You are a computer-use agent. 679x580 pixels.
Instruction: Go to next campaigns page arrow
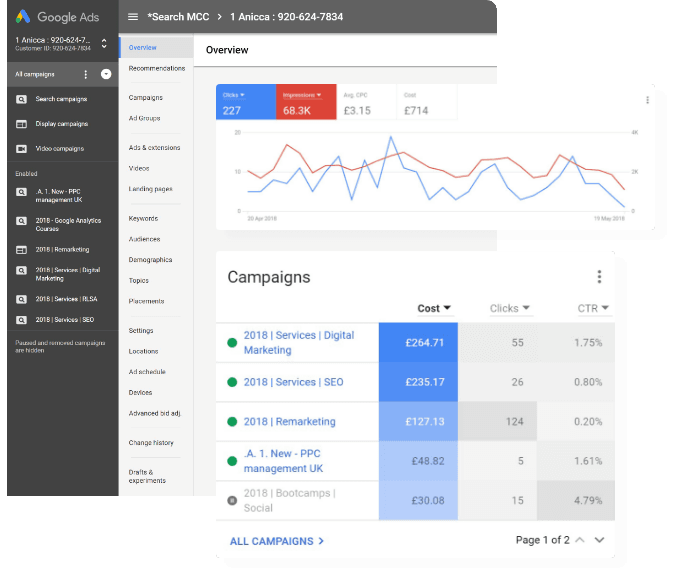click(599, 540)
